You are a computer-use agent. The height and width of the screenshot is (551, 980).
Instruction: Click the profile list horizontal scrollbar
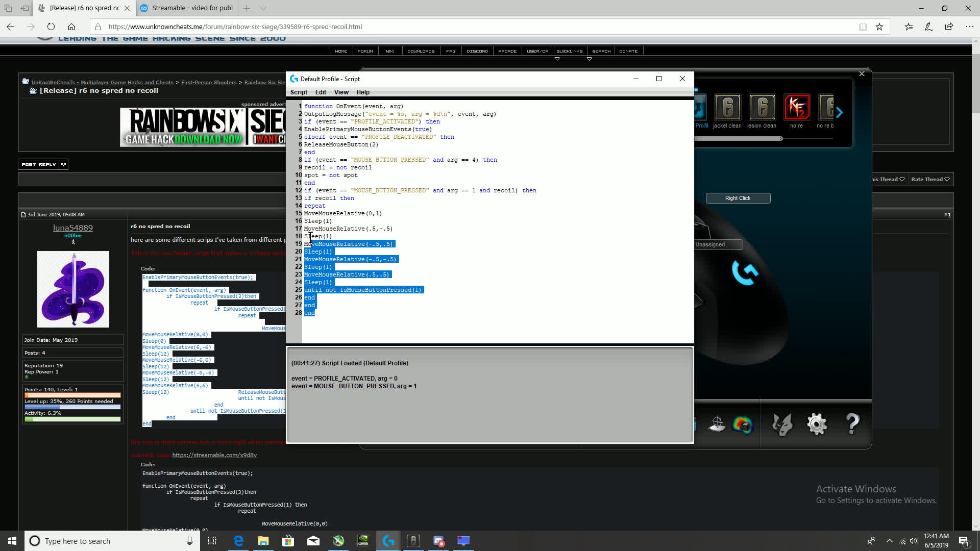[x=739, y=138]
